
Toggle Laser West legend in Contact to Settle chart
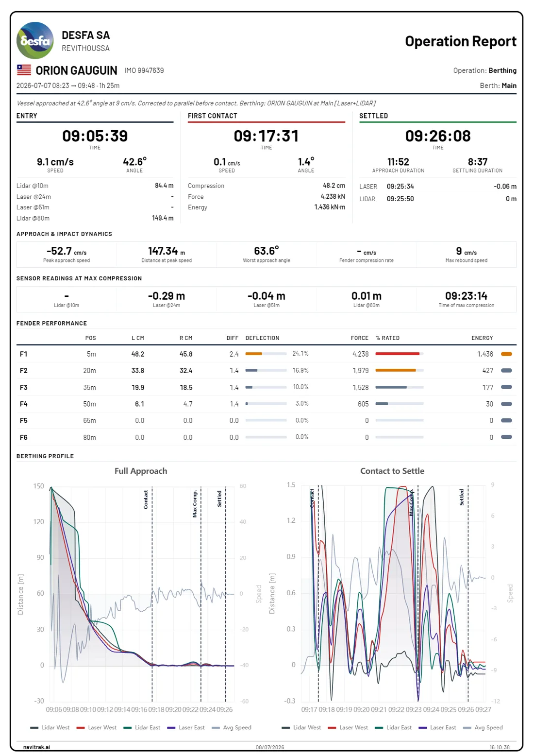pos(348,727)
